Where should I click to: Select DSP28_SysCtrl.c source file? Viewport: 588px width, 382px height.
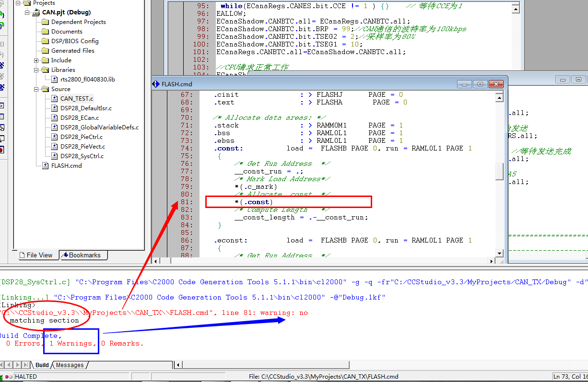(x=82, y=156)
